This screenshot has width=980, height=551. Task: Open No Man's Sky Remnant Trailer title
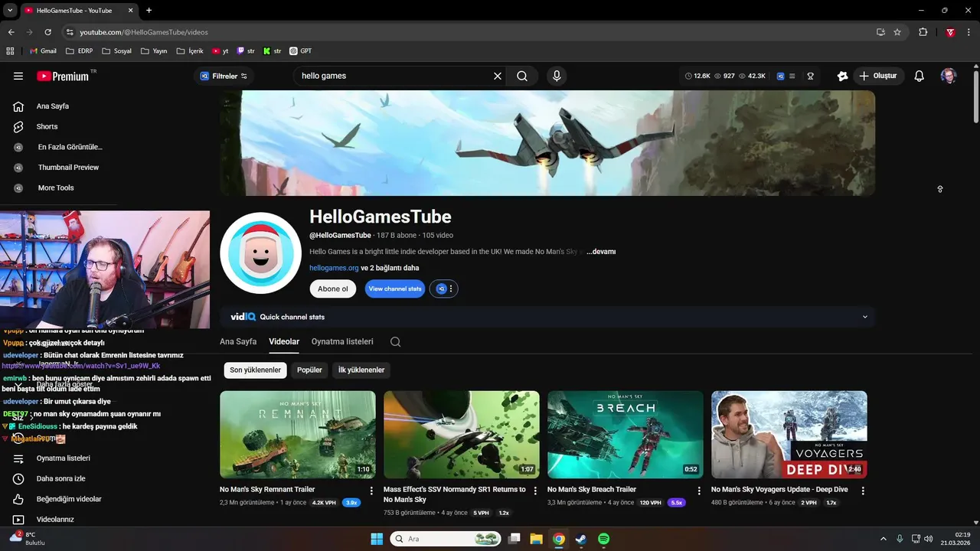[267, 489]
